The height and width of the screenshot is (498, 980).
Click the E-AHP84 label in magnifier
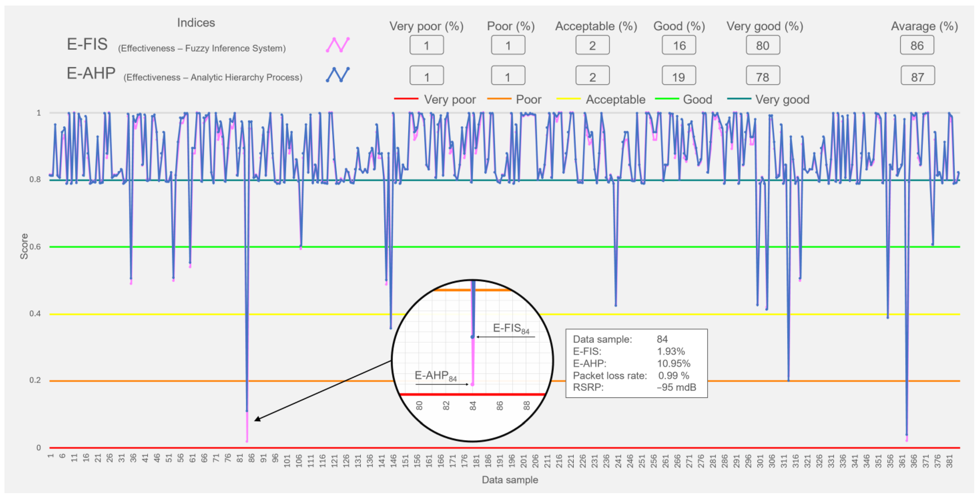[435, 376]
